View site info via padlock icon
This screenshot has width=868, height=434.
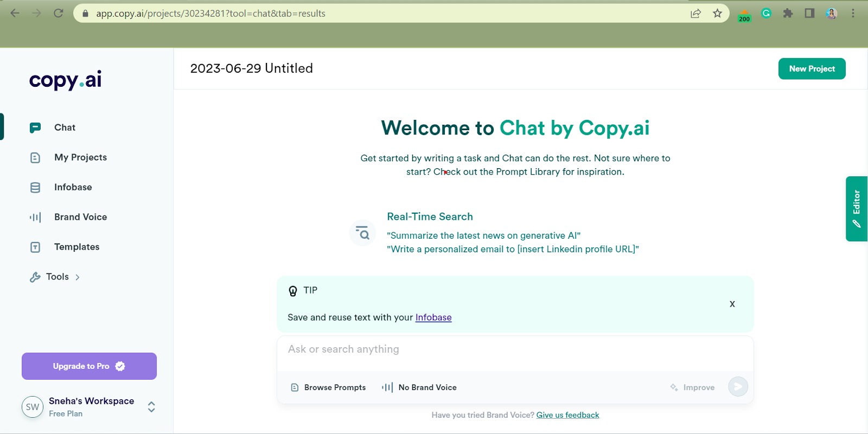point(85,14)
